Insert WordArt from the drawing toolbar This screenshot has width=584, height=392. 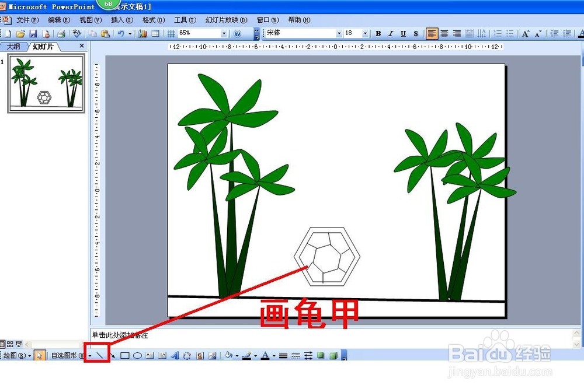pos(175,356)
